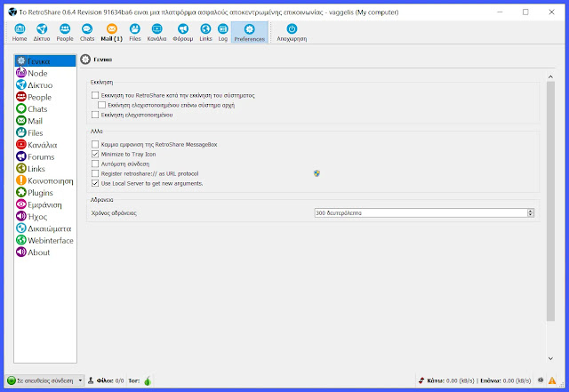This screenshot has height=392, width=569.
Task: Select Webinterface in the settings sidebar
Action: click(x=45, y=240)
